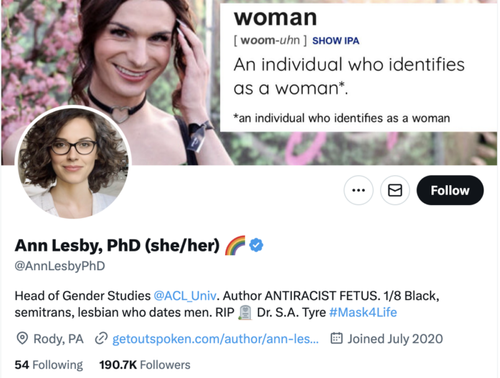
Task: Click the tombstone emoji in bio
Action: click(245, 313)
